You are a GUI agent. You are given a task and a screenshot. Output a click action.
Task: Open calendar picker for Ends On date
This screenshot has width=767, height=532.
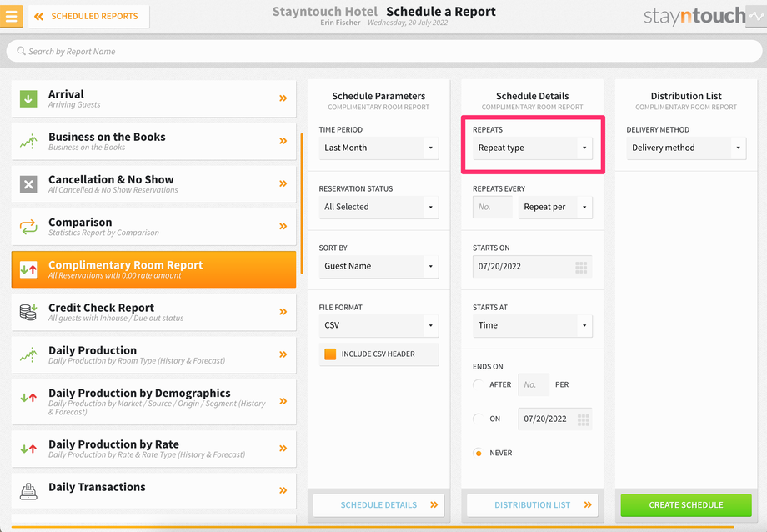point(583,420)
